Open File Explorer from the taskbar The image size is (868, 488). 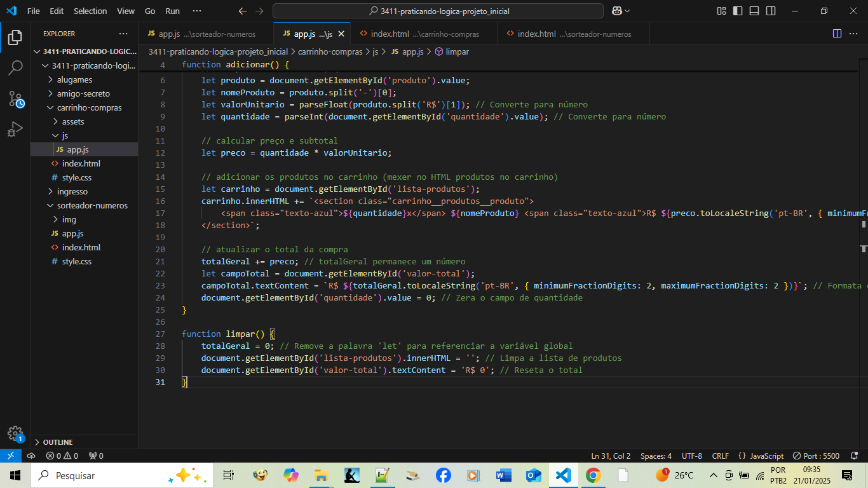pyautogui.click(x=322, y=475)
